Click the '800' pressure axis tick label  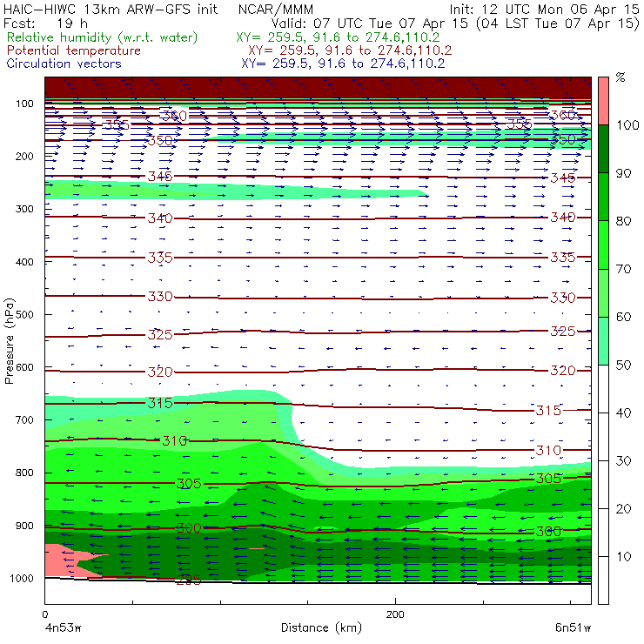[24, 473]
